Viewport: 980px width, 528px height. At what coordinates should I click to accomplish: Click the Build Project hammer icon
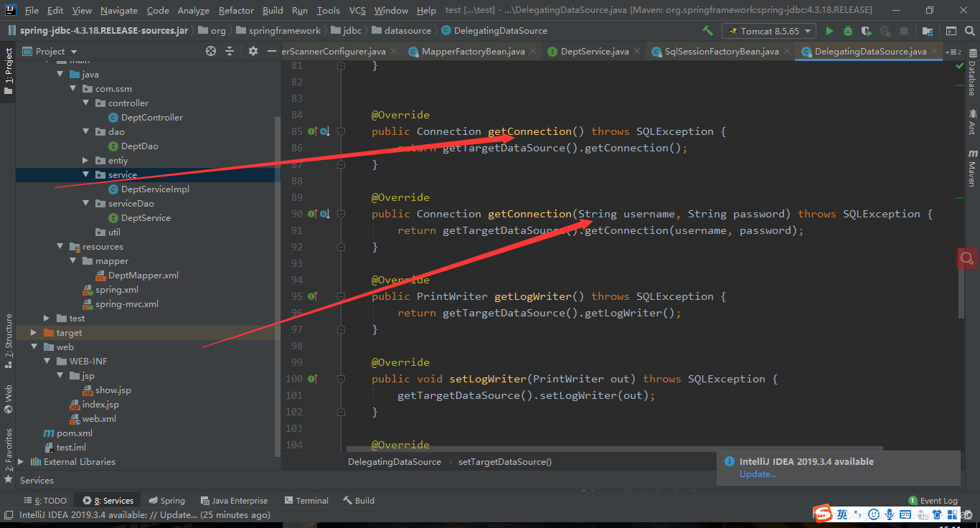[707, 31]
